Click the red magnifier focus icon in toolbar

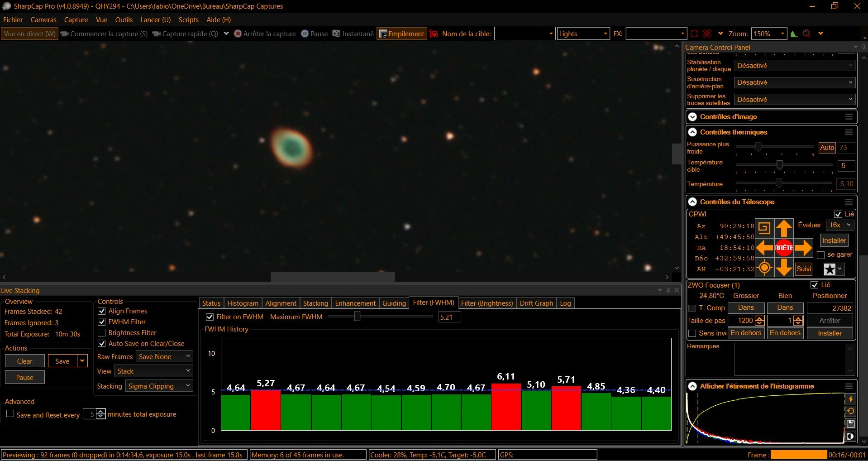coord(806,34)
